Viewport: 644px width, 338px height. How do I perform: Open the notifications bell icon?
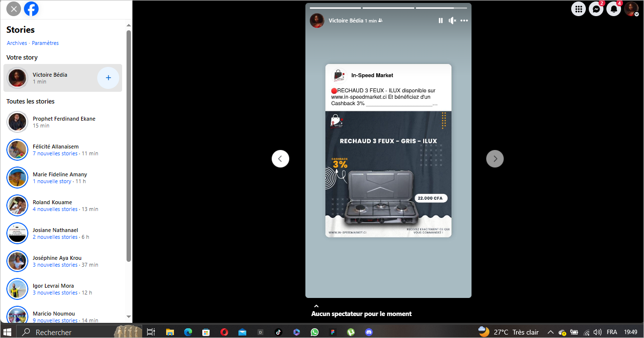tap(614, 9)
